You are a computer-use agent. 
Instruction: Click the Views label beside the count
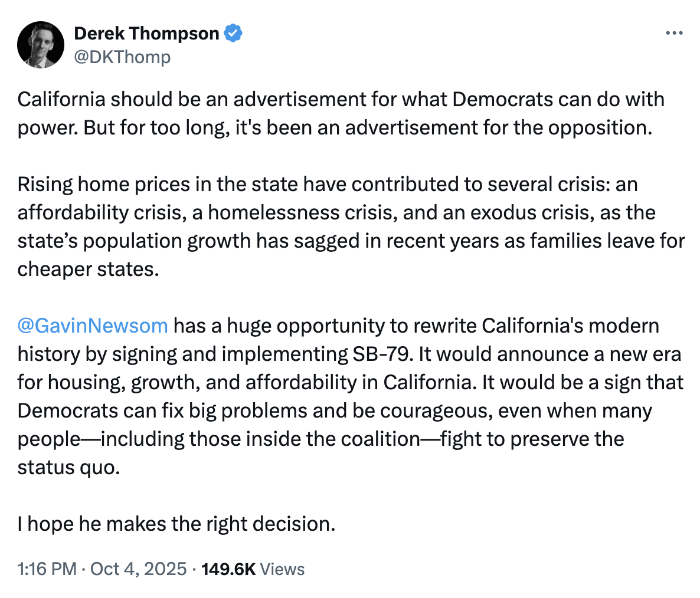[282, 569]
